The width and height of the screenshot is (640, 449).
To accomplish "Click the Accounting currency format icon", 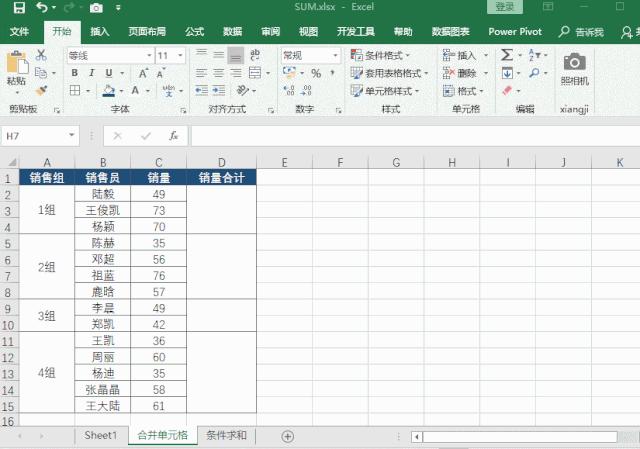I will point(290,73).
